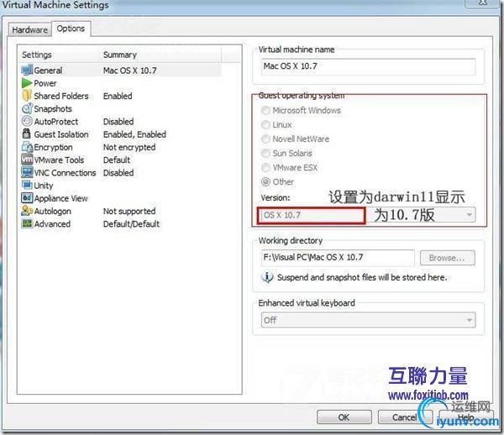
Task: Select the Snapshots settings label
Action: [53, 108]
